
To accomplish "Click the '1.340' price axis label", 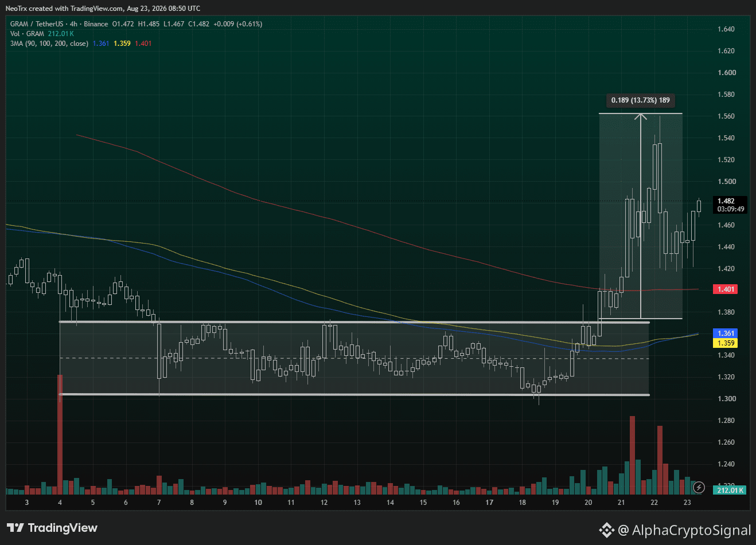I will click(726, 355).
